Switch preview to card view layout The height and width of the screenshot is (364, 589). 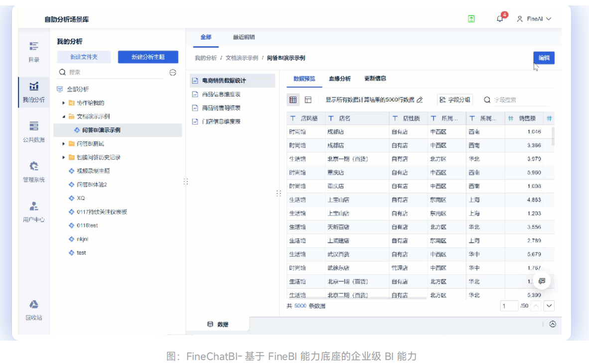[x=307, y=100]
